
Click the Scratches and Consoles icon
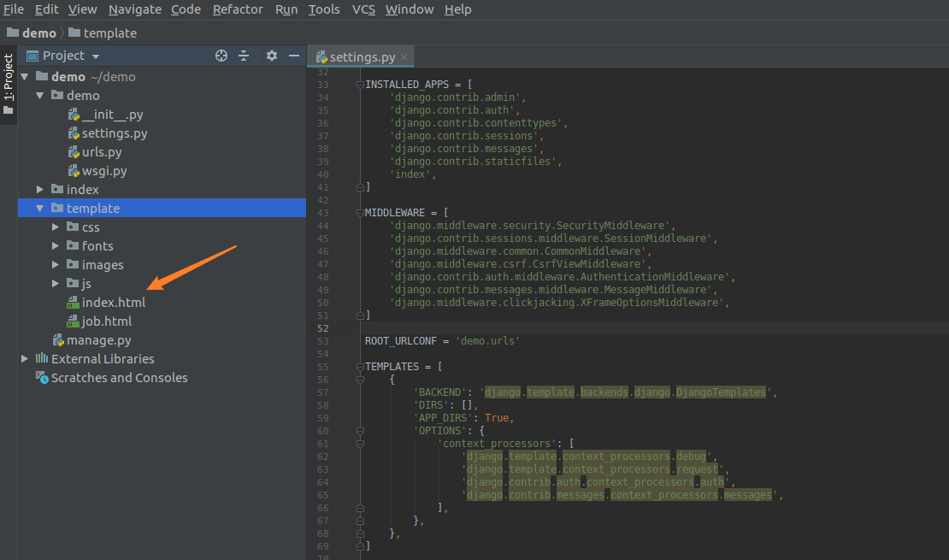42,377
